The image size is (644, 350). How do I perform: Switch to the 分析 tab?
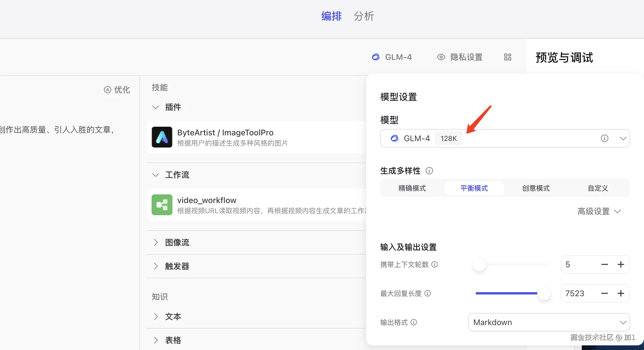364,16
